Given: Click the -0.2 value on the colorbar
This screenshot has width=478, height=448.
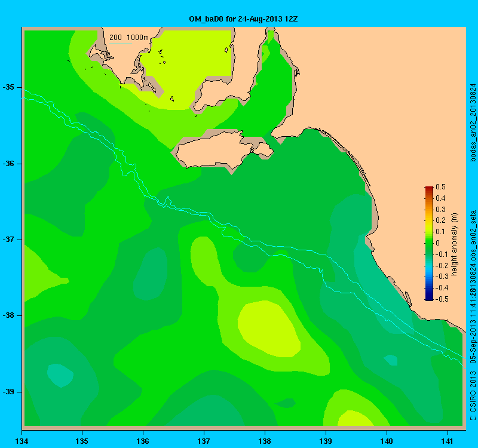Looking at the screenshot, I should click(441, 265).
